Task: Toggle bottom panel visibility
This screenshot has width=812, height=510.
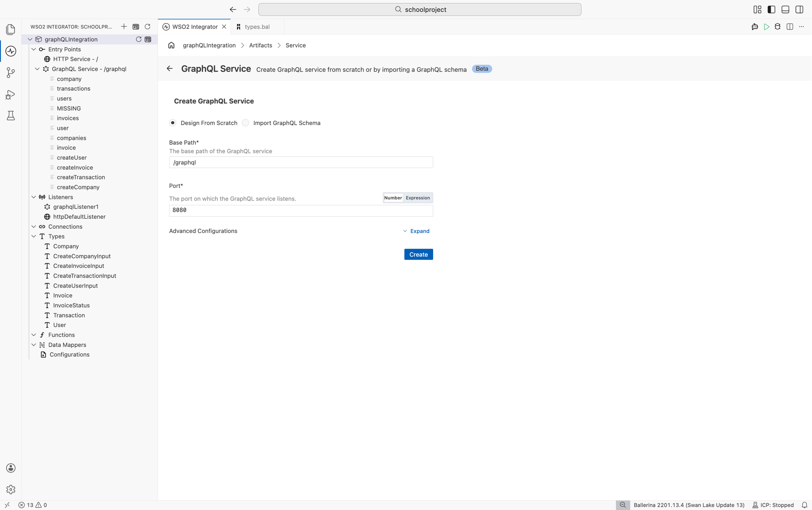Action: tap(785, 9)
